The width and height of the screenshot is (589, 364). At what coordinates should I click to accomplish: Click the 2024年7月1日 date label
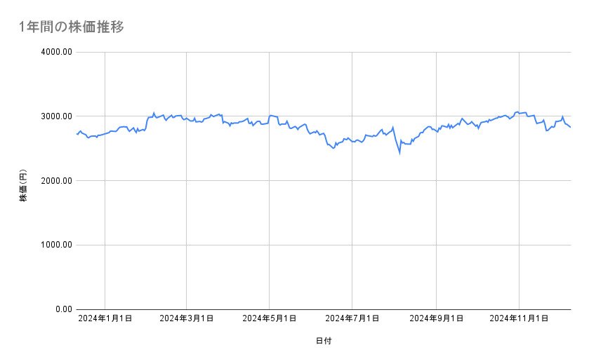click(x=352, y=318)
